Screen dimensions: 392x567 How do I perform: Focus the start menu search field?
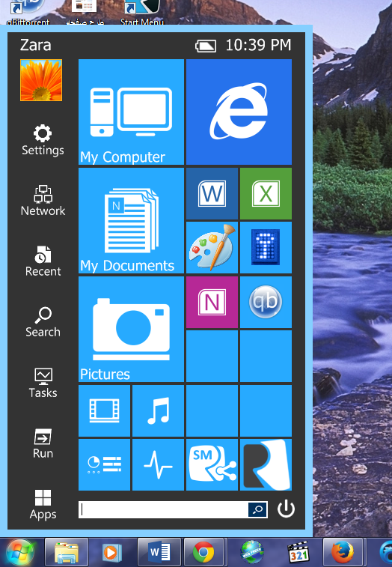pos(164,509)
